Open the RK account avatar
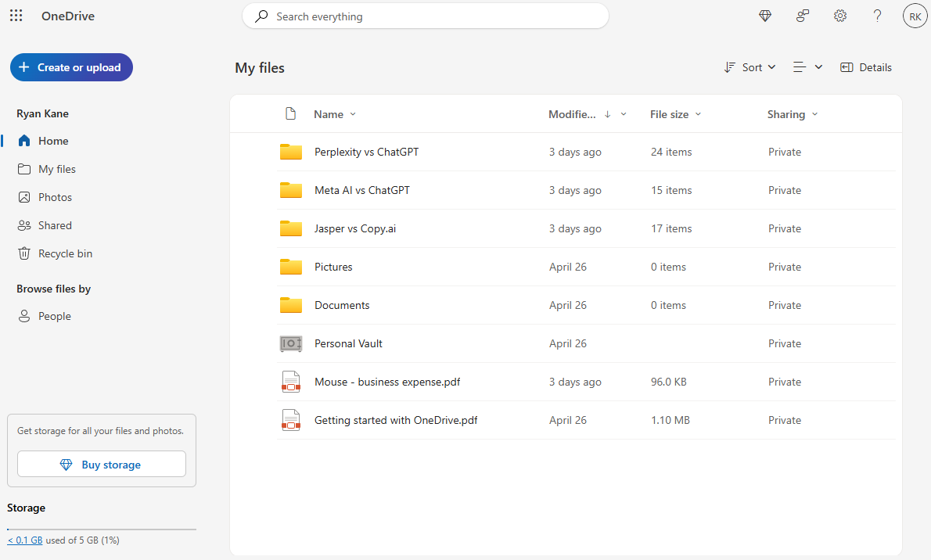This screenshot has height=560, width=931. (915, 16)
